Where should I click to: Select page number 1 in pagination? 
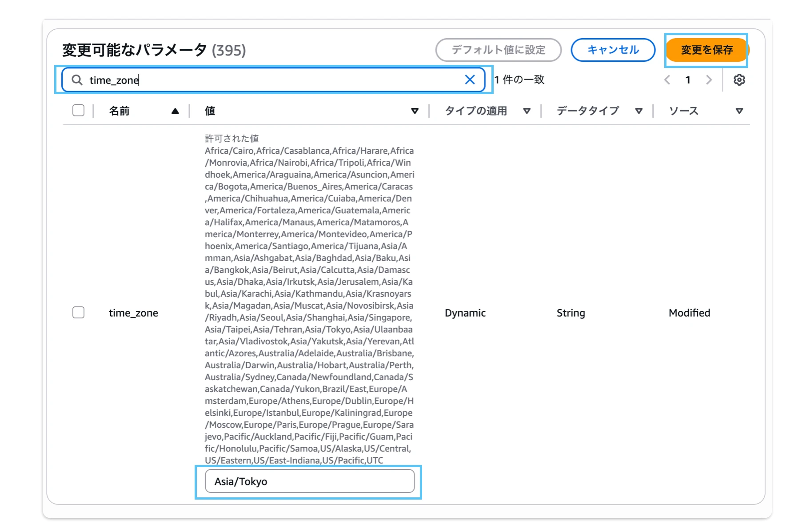pos(688,80)
